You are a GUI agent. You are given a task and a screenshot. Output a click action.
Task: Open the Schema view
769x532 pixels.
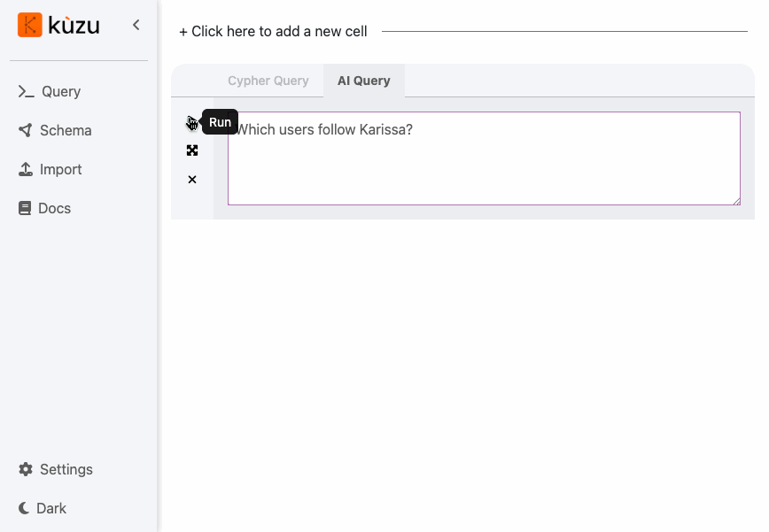coord(55,130)
